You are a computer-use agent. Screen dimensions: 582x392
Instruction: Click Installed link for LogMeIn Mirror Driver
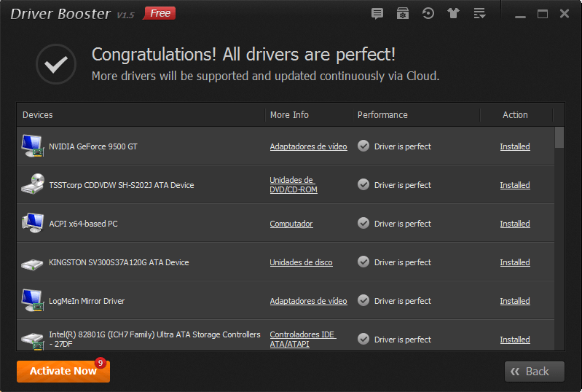(515, 301)
